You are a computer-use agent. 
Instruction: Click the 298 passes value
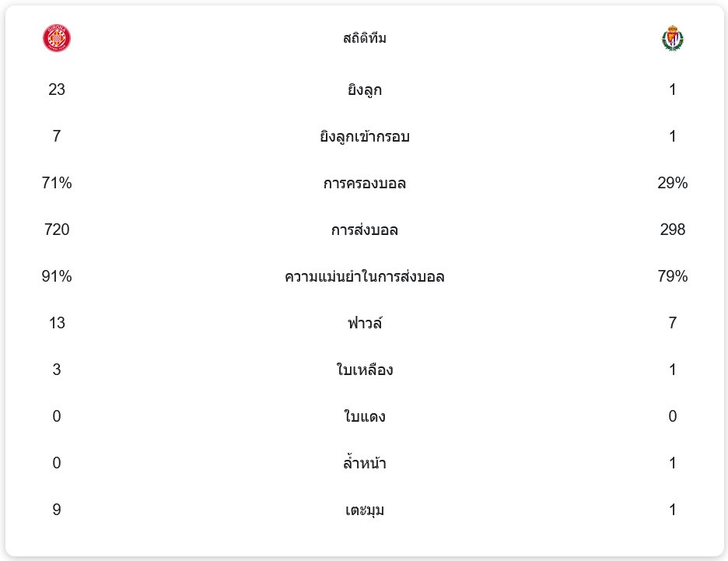tap(672, 230)
